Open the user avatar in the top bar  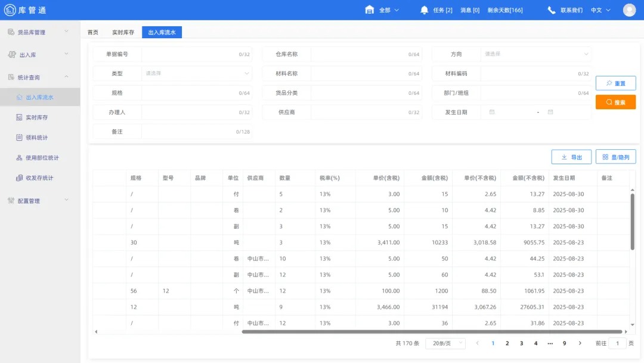(629, 10)
